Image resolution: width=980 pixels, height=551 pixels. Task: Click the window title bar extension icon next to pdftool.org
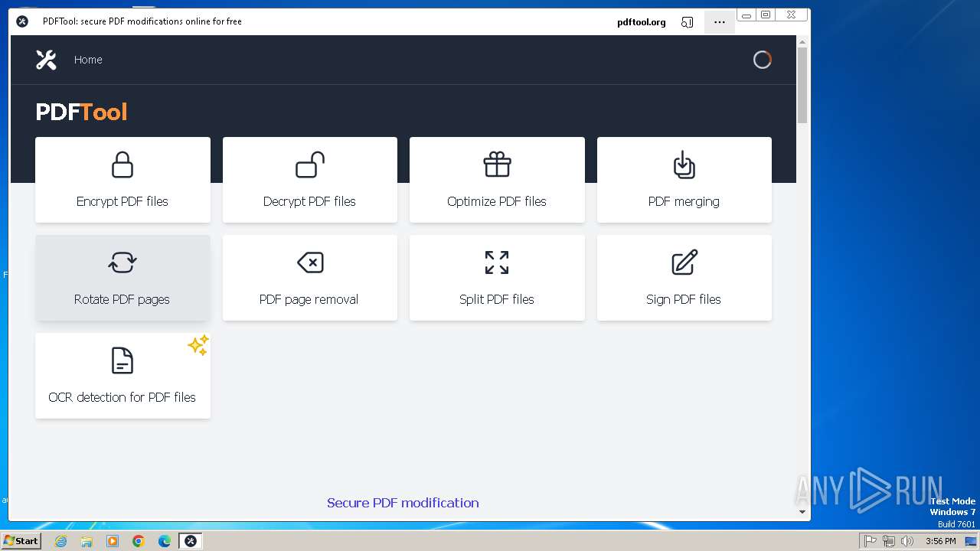pos(687,22)
